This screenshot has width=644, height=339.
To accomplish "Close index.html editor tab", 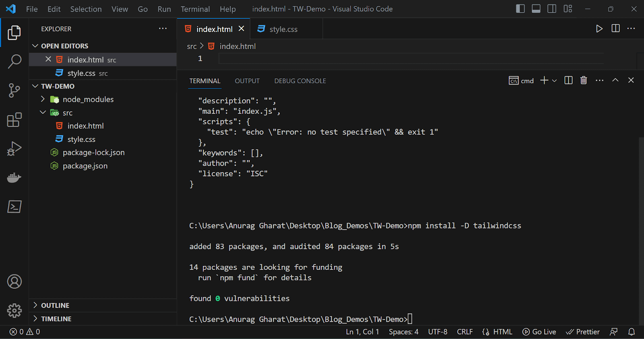I will [241, 29].
